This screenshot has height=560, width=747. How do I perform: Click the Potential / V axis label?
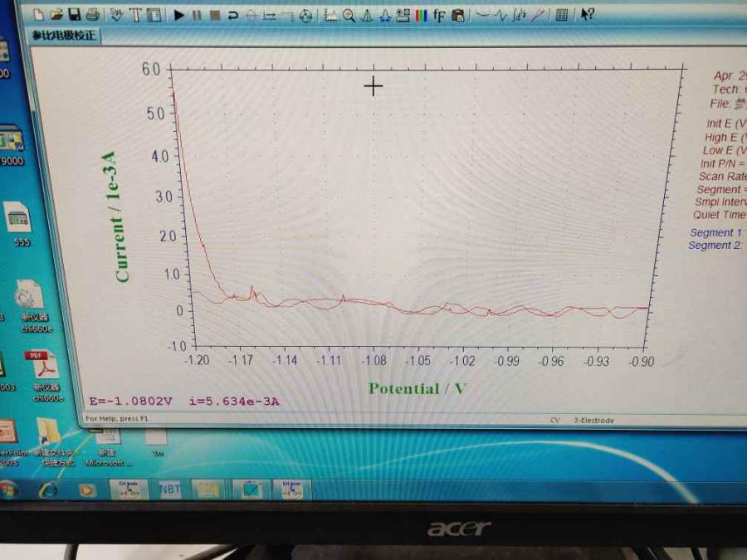[417, 388]
